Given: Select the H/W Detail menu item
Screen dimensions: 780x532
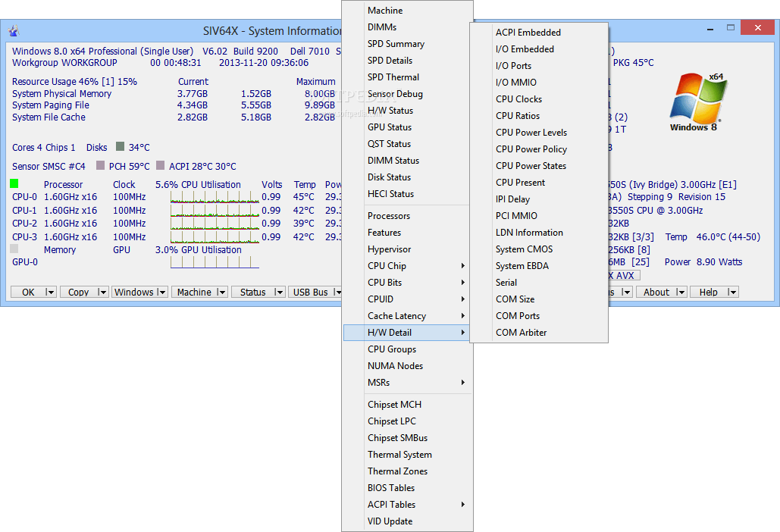Looking at the screenshot, I should click(407, 332).
